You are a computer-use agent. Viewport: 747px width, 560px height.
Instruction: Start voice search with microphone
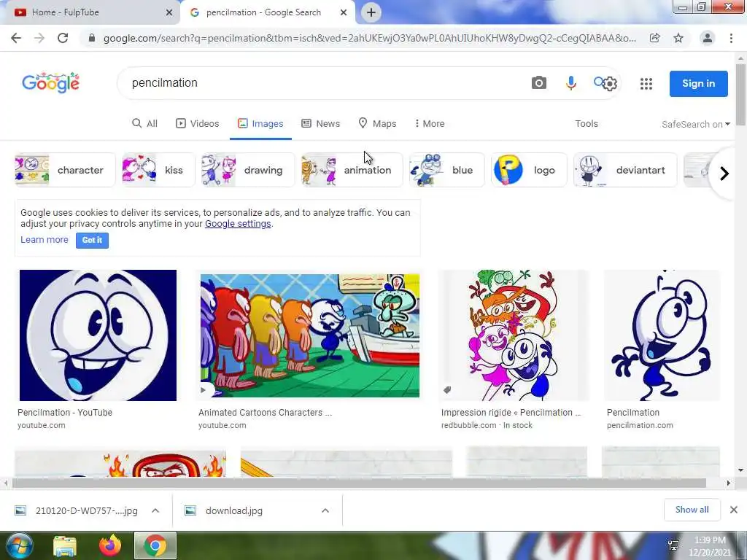(570, 83)
